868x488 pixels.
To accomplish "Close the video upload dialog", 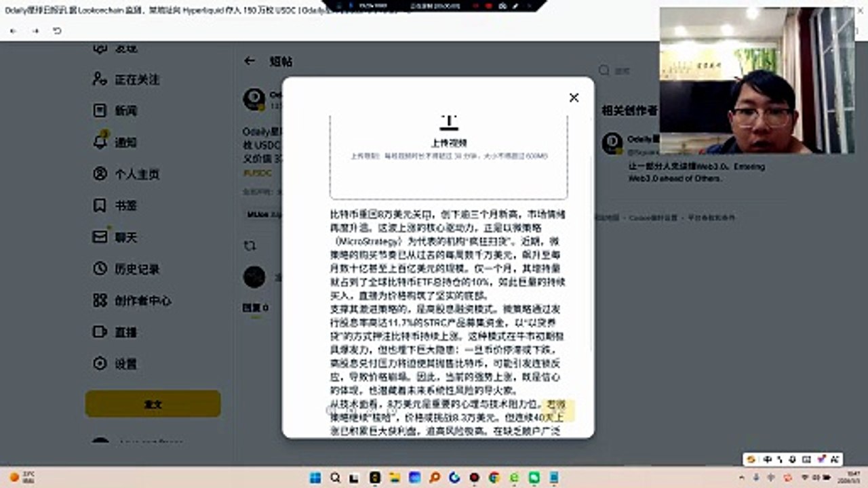I will (x=574, y=98).
